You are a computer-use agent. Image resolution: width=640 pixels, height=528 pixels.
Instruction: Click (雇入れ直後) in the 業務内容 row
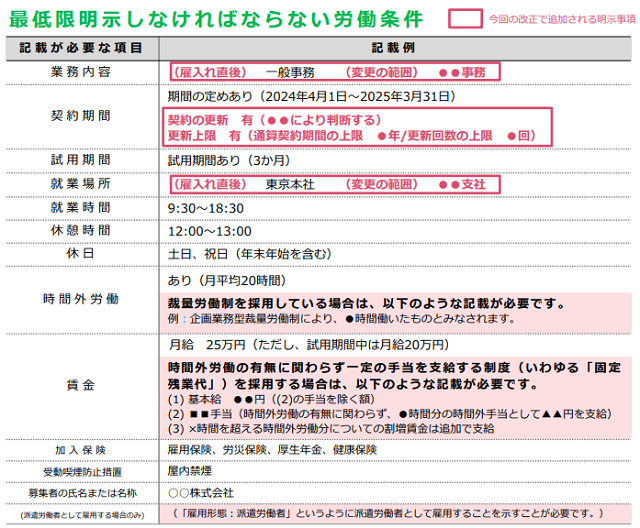[x=210, y=73]
